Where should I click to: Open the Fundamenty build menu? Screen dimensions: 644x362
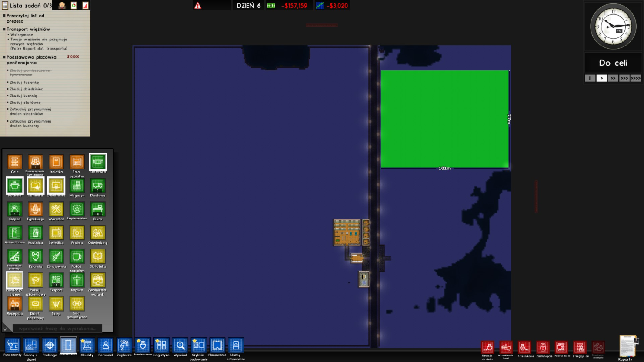(x=13, y=345)
